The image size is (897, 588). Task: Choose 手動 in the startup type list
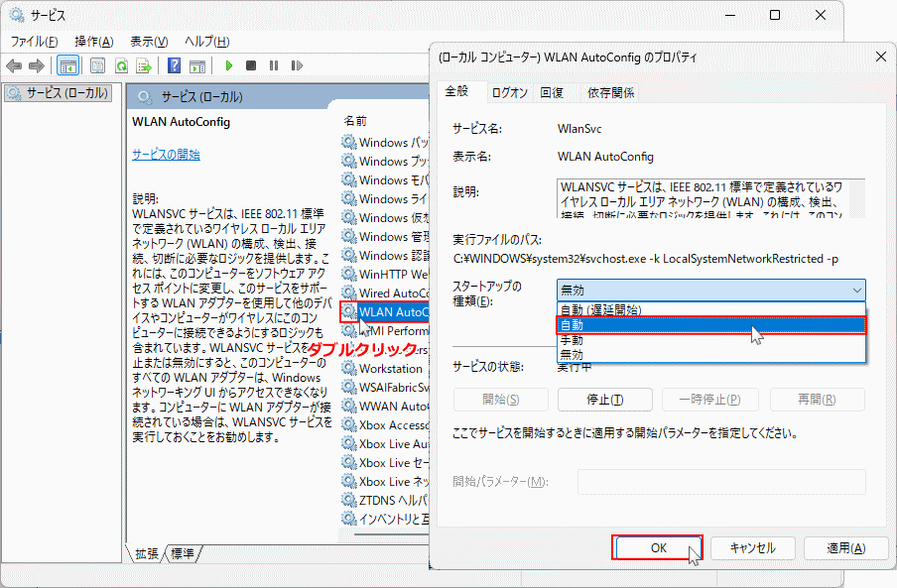pyautogui.click(x=711, y=340)
